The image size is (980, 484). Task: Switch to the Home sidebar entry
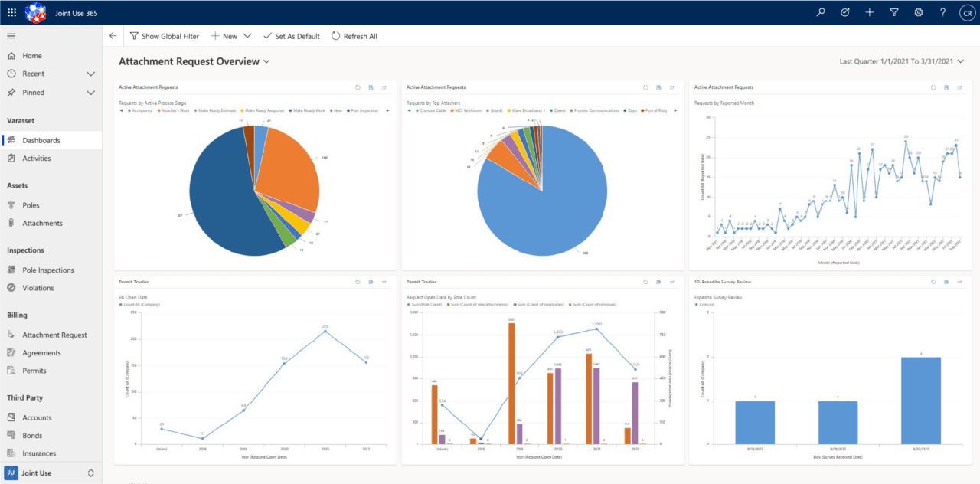tap(33, 55)
